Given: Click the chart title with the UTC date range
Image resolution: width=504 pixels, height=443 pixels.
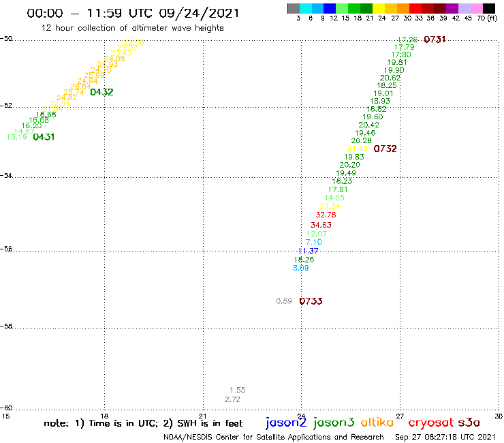Looking at the screenshot, I should point(133,14).
